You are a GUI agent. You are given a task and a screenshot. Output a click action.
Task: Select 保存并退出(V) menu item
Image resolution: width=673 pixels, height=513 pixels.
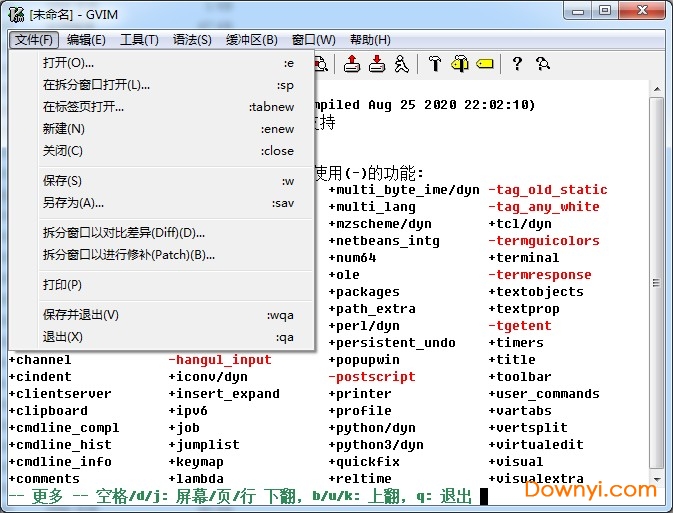click(x=80, y=315)
